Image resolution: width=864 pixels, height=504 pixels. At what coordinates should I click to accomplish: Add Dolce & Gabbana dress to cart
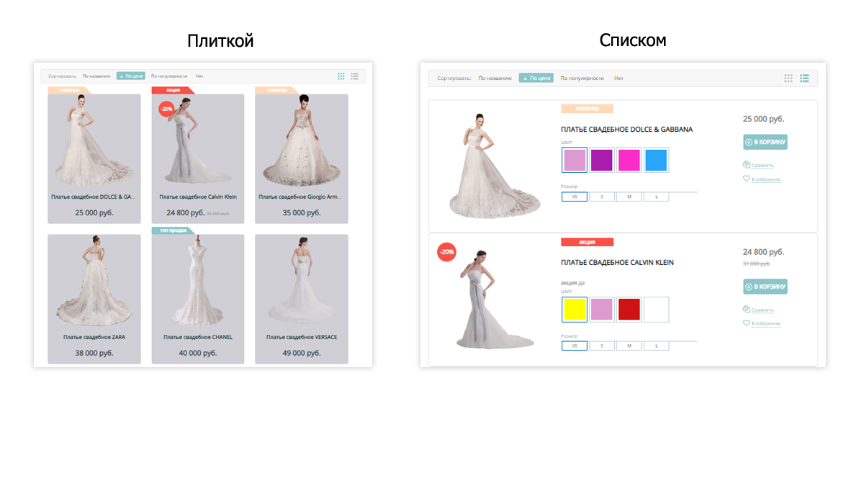(765, 142)
